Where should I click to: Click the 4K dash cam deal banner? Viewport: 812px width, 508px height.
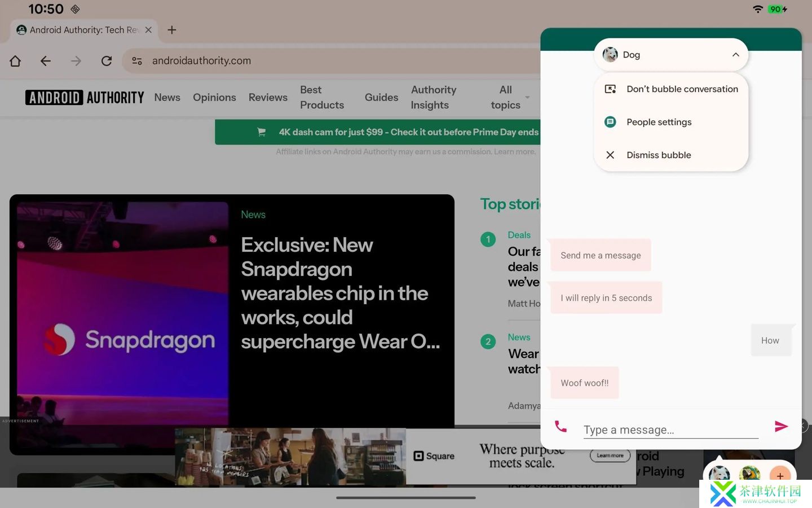tap(377, 132)
